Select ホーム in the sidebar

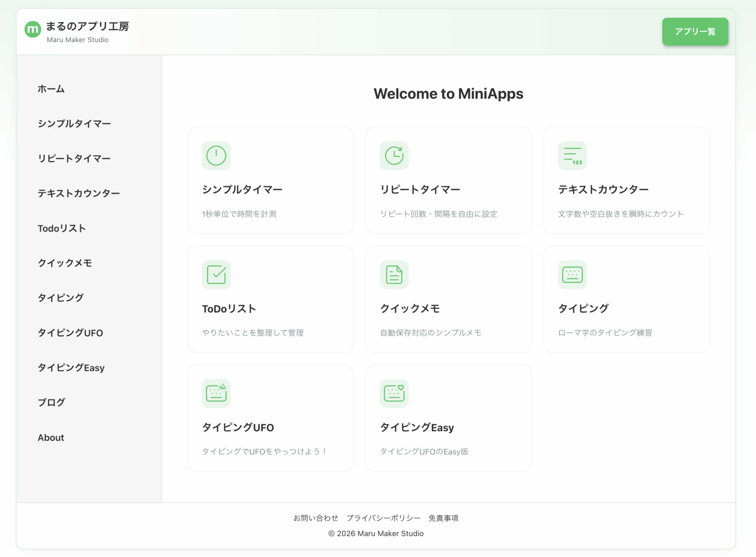[x=51, y=88]
